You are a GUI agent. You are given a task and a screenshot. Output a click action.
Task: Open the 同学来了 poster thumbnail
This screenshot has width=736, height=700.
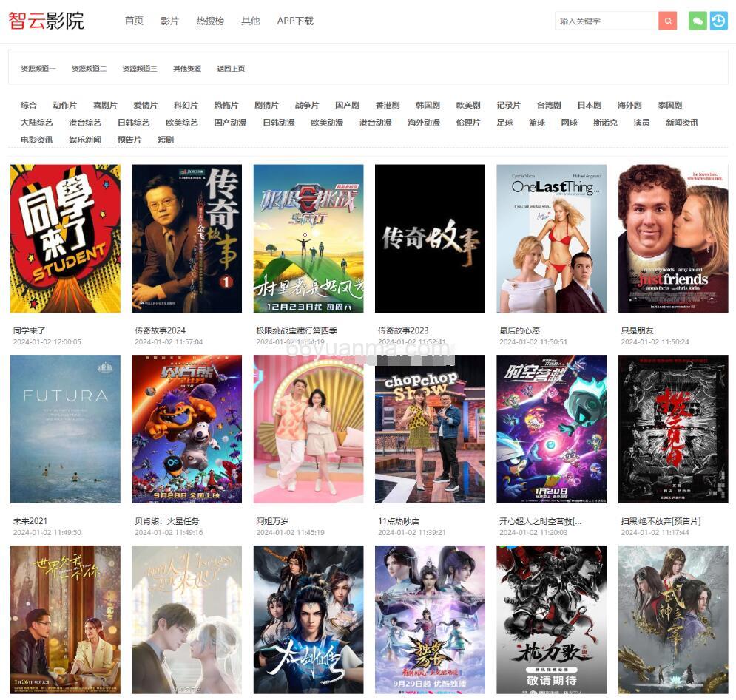point(65,238)
